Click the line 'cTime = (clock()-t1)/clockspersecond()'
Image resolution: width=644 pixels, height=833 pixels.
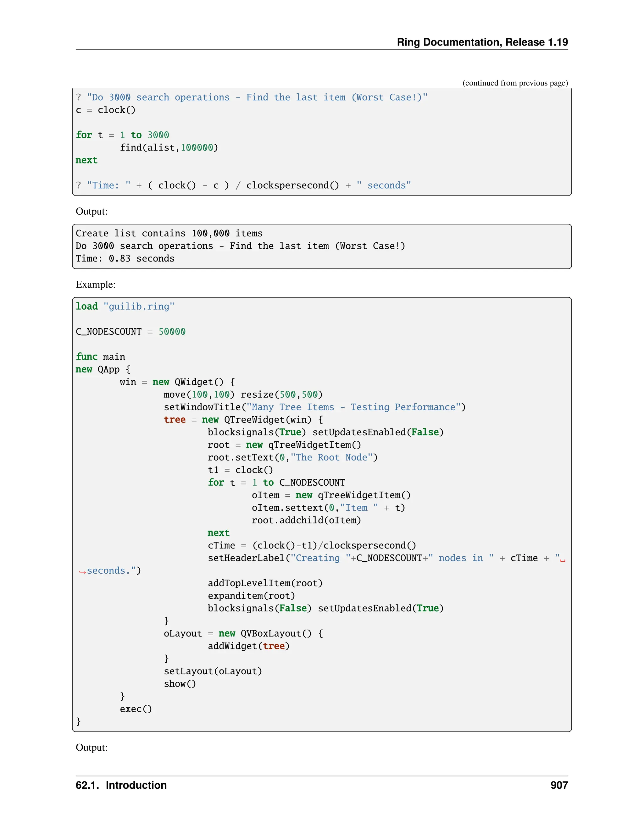pyautogui.click(x=312, y=545)
